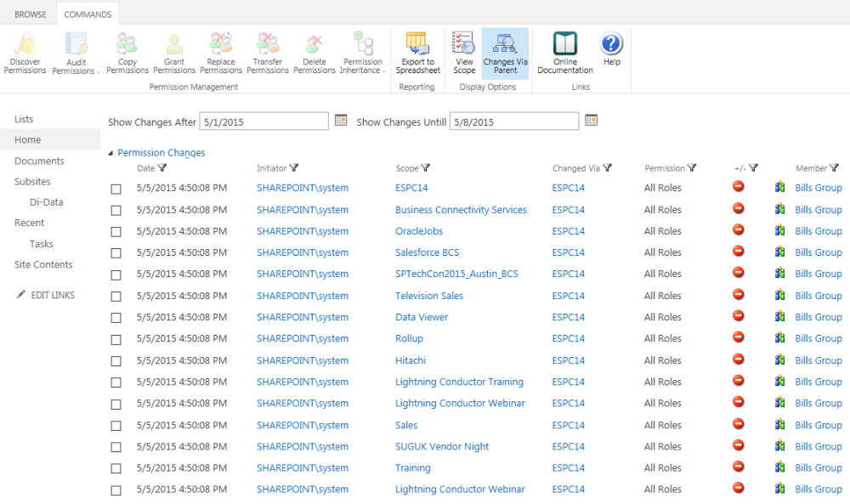Tick checkbox for OracleJobs row

[116, 232]
